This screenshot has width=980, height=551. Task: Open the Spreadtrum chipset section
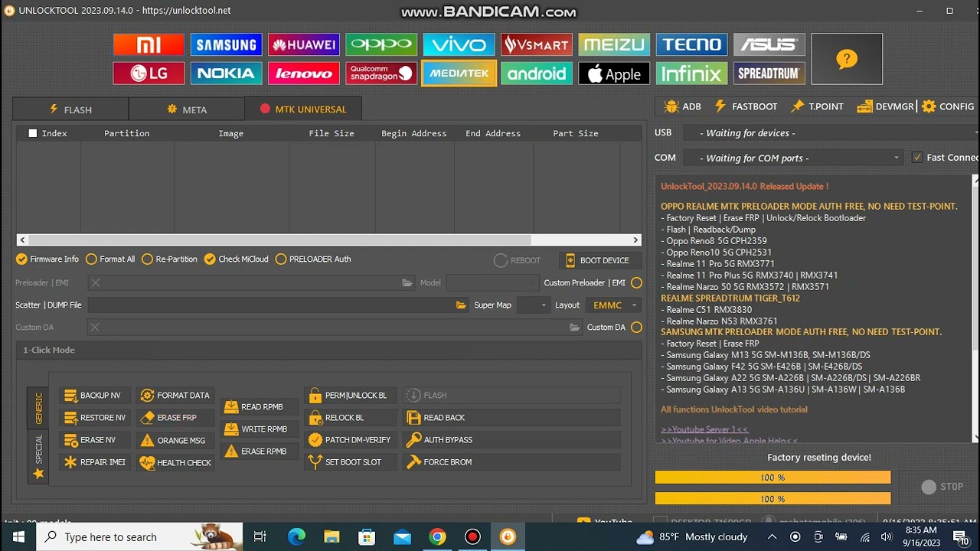click(769, 73)
